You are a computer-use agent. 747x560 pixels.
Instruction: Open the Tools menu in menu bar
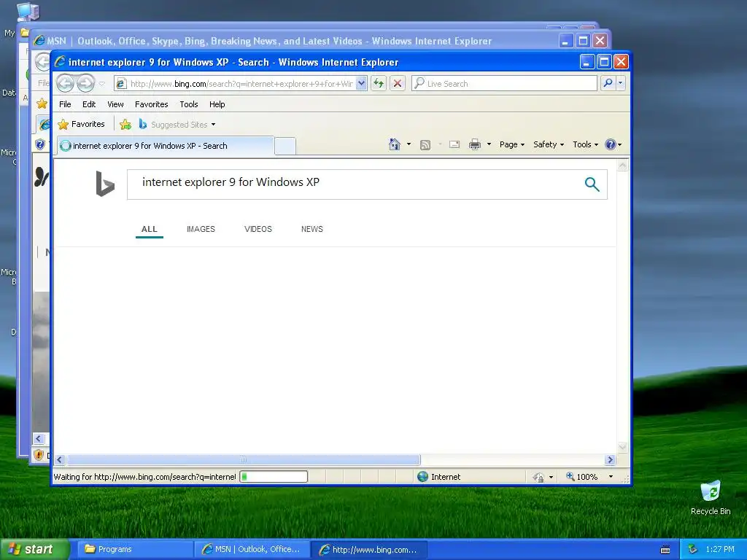[189, 104]
